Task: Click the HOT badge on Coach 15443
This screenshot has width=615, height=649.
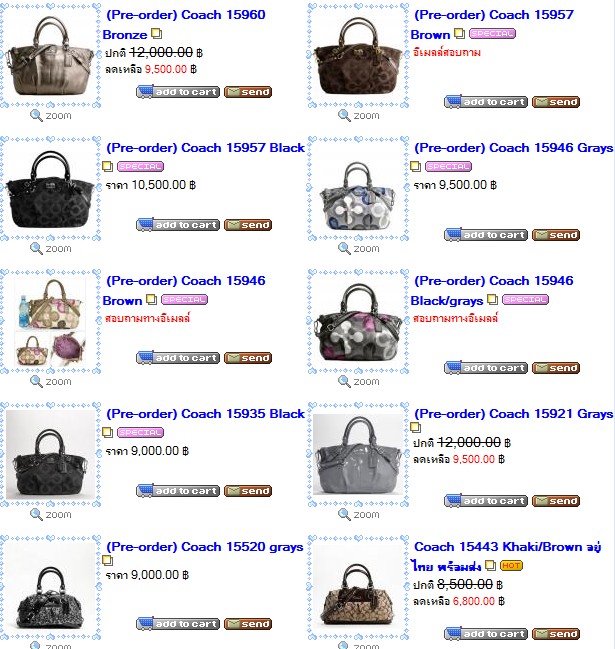Action: pos(511,565)
